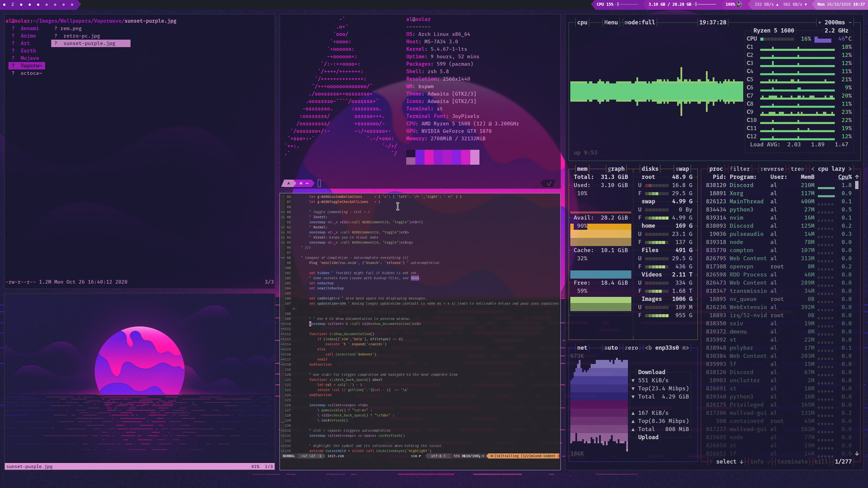Click scroll-down arrow in bpytop process list
The width and height of the screenshot is (868, 488).
(857, 453)
